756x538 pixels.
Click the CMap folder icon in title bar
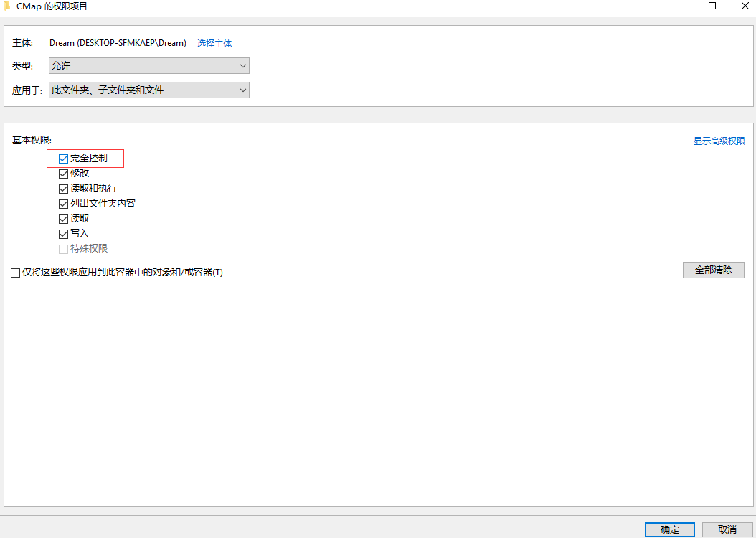(6, 6)
